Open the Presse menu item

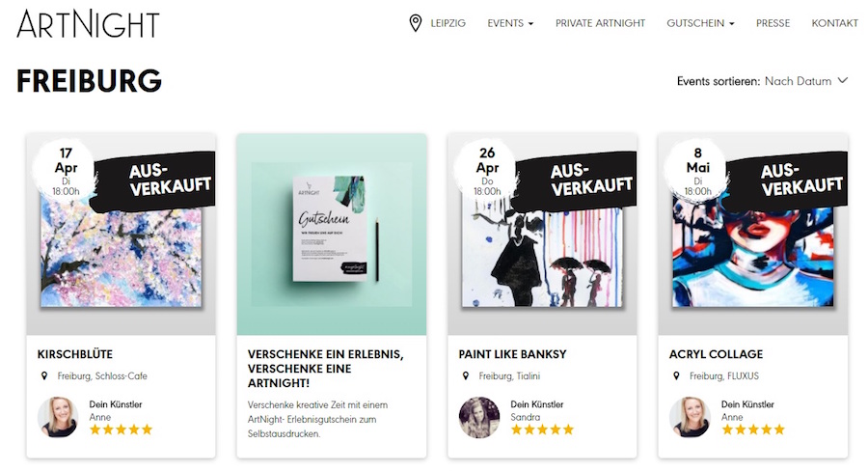click(x=773, y=23)
